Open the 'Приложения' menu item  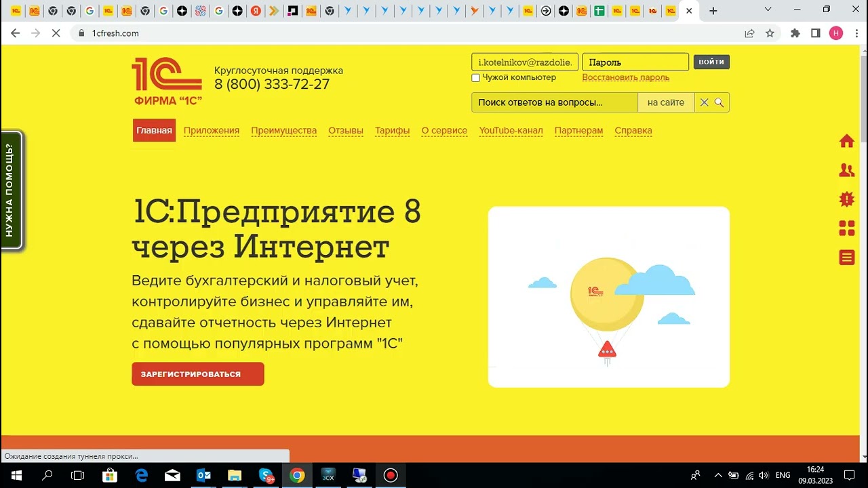coord(212,130)
